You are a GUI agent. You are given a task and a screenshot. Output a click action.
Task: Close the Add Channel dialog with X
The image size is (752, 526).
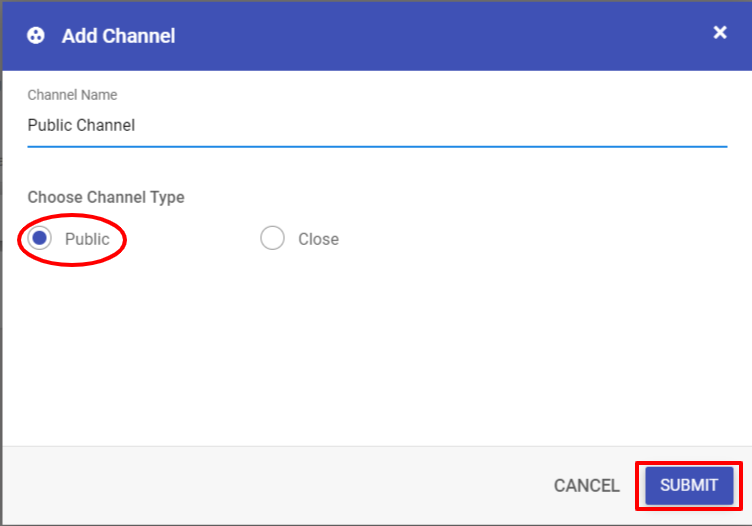[x=720, y=33]
